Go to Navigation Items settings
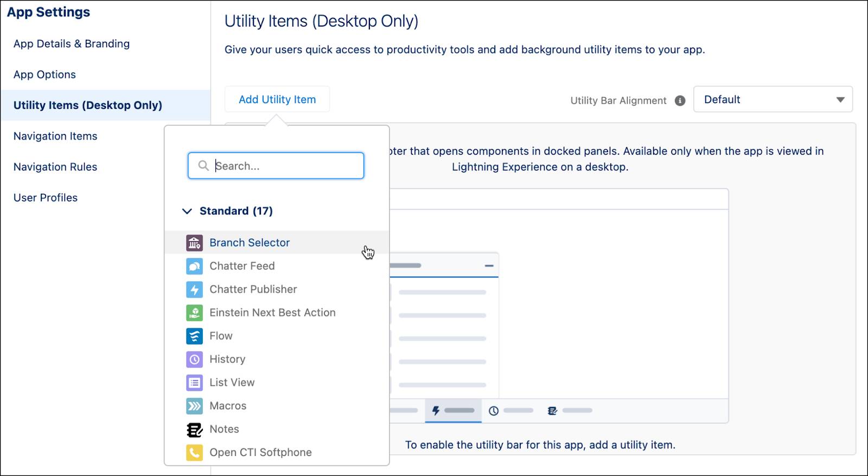This screenshot has width=868, height=476. click(x=55, y=136)
